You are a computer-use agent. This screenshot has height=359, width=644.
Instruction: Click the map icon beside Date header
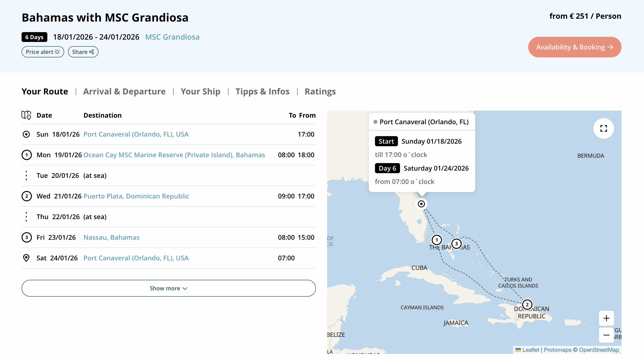26,115
